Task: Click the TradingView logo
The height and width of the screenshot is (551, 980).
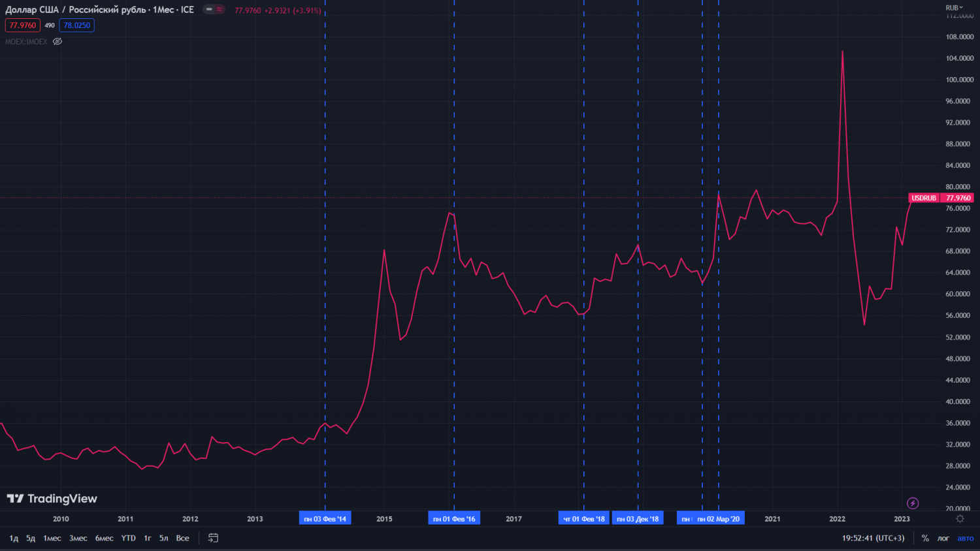Action: (52, 499)
